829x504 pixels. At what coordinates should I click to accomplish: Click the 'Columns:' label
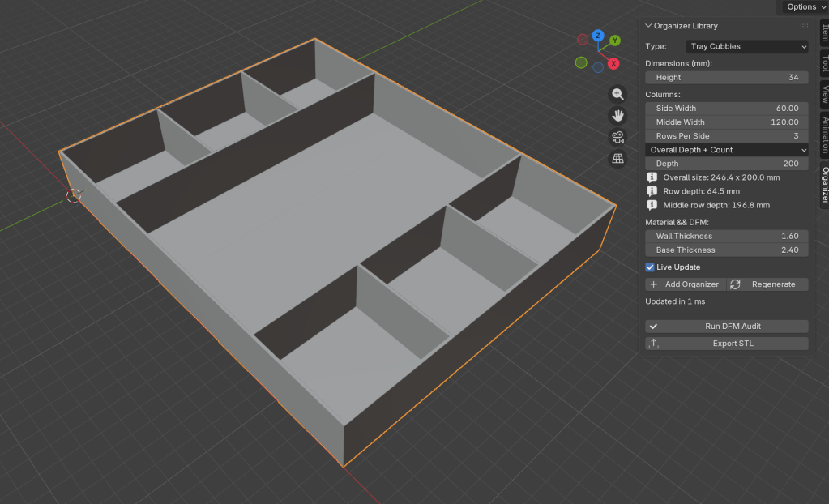point(662,94)
